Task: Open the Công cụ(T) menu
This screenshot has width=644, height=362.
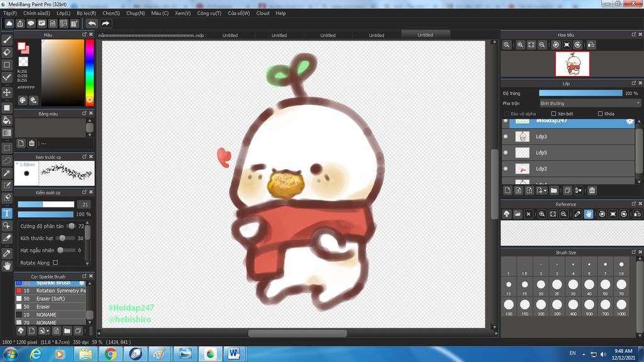Action: (x=209, y=13)
